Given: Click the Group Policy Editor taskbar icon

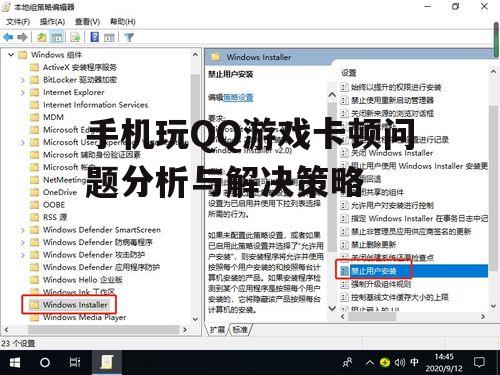Looking at the screenshot, I should point(107,362).
